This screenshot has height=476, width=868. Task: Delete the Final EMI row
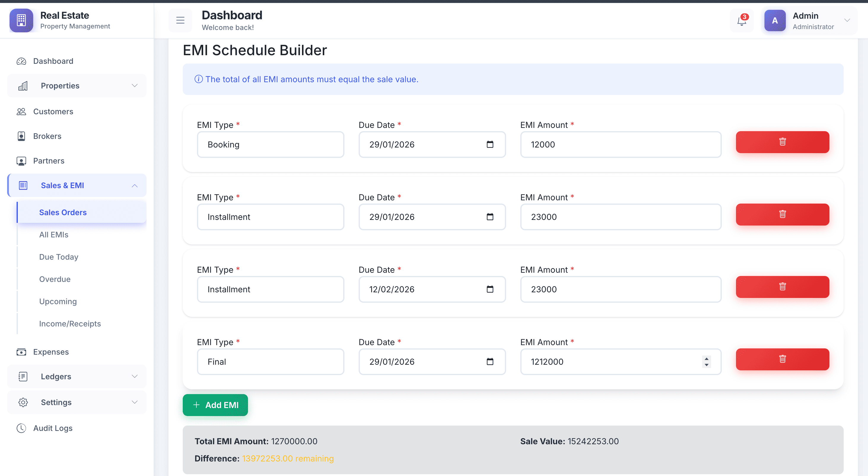tap(782, 359)
